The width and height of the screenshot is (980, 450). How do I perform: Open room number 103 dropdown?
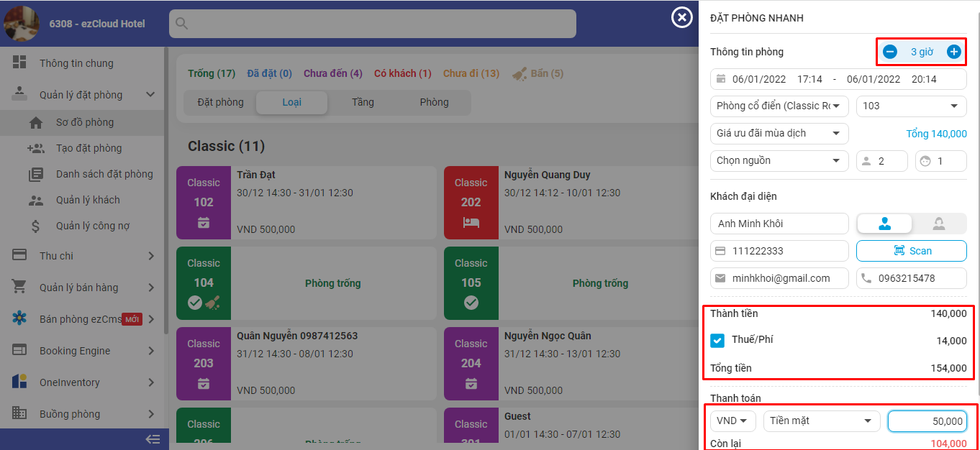911,106
